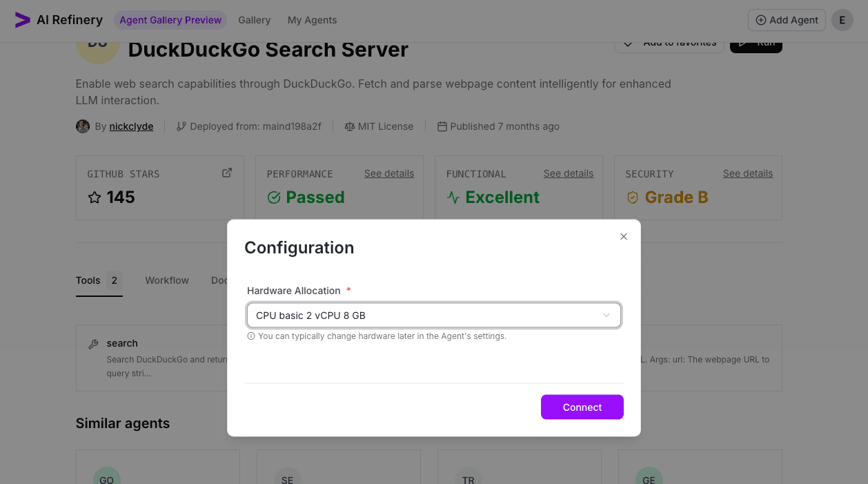Click the calendar icon near Published 7 months ago
The width and height of the screenshot is (868, 484).
442,126
